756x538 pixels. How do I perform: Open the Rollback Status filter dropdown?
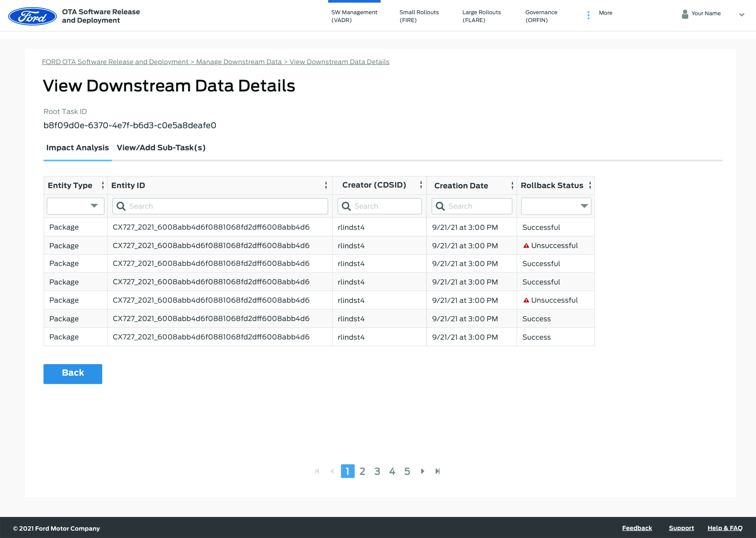coord(556,206)
